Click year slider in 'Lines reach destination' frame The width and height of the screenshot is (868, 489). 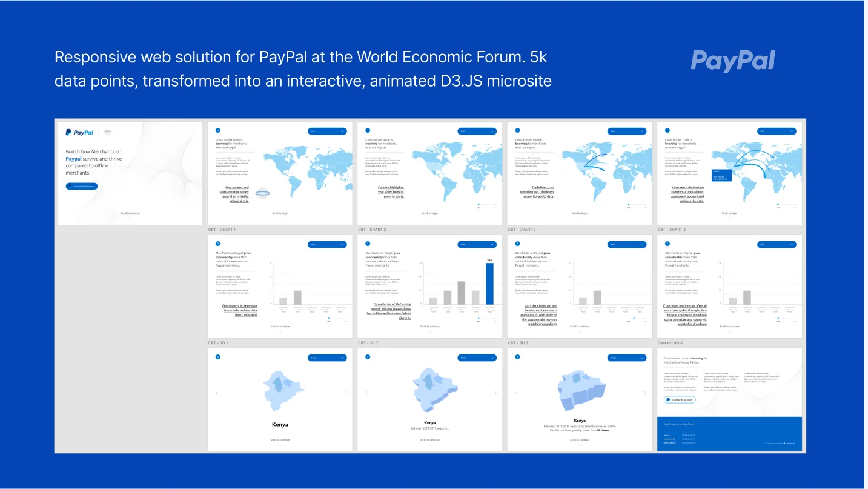coord(786,205)
